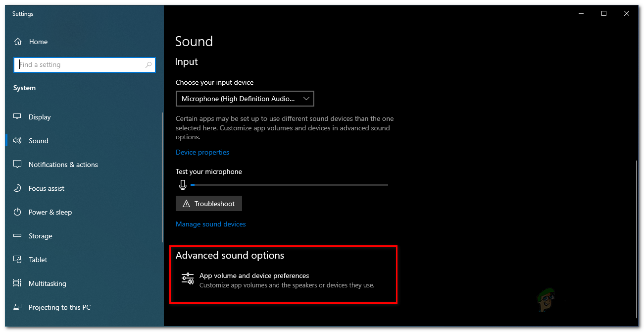644x332 pixels.
Task: Click the Display monitor icon
Action: pos(17,117)
